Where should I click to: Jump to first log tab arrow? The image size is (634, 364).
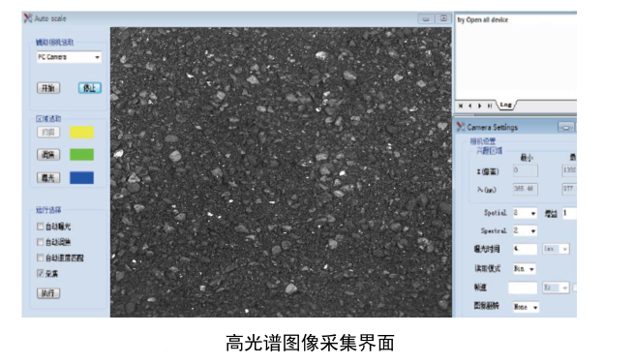(461, 106)
